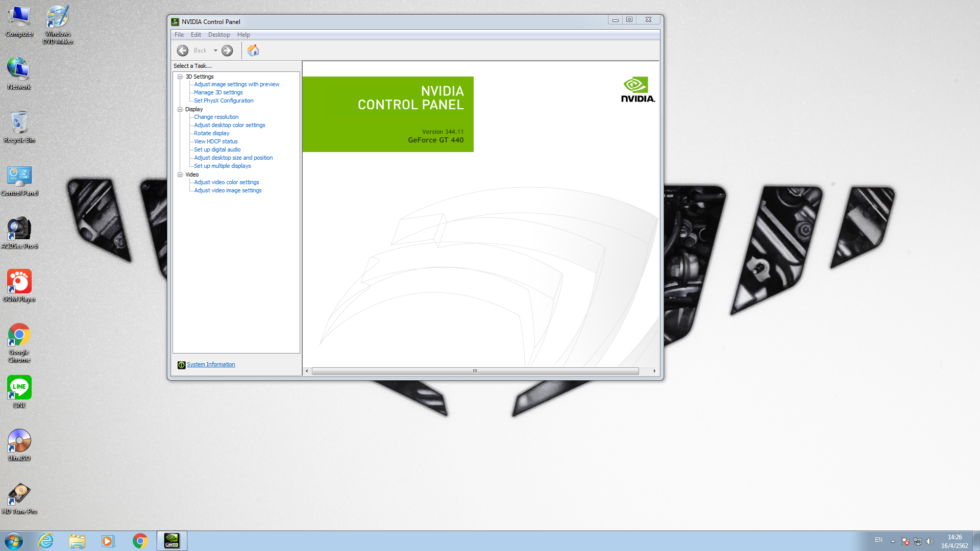Open the Desktop menu
Viewport: 980px width, 551px height.
[219, 35]
